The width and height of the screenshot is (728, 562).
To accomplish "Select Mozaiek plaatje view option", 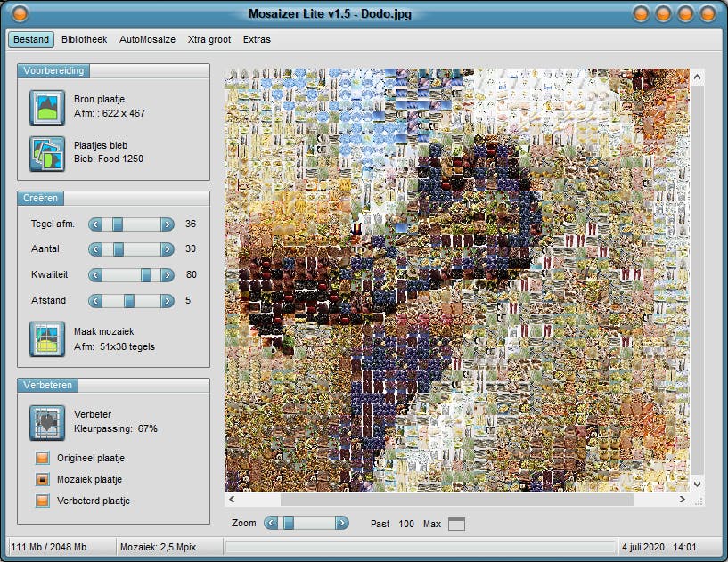I will coord(42,479).
